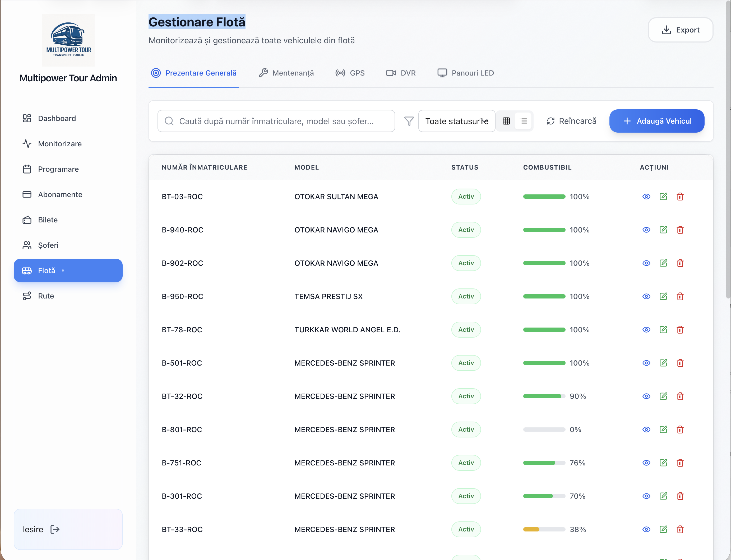View details of B-902-ROC via eye icon
This screenshot has height=560, width=731.
tap(646, 263)
